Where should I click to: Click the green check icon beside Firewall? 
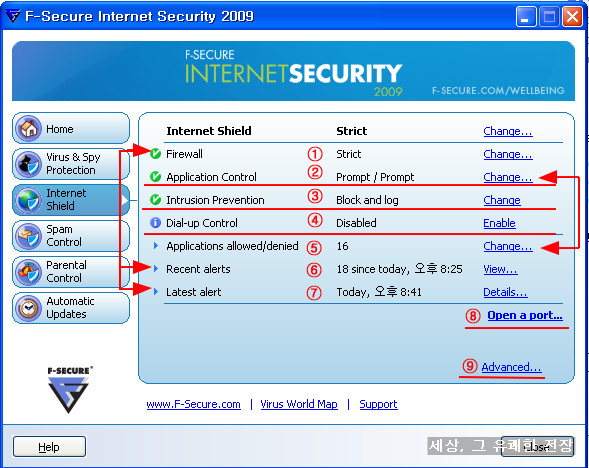155,154
